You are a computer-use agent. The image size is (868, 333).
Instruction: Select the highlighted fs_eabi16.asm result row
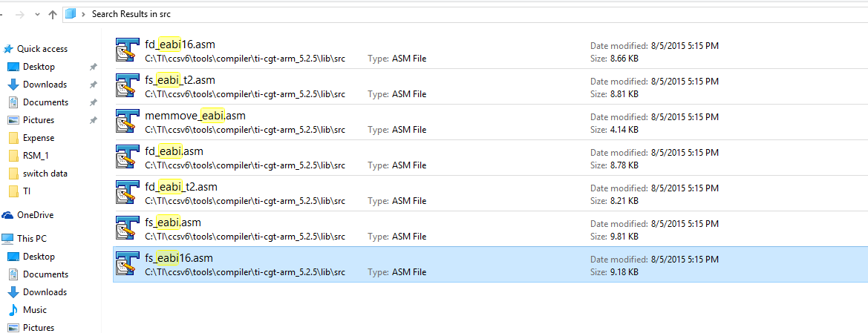click(x=490, y=265)
